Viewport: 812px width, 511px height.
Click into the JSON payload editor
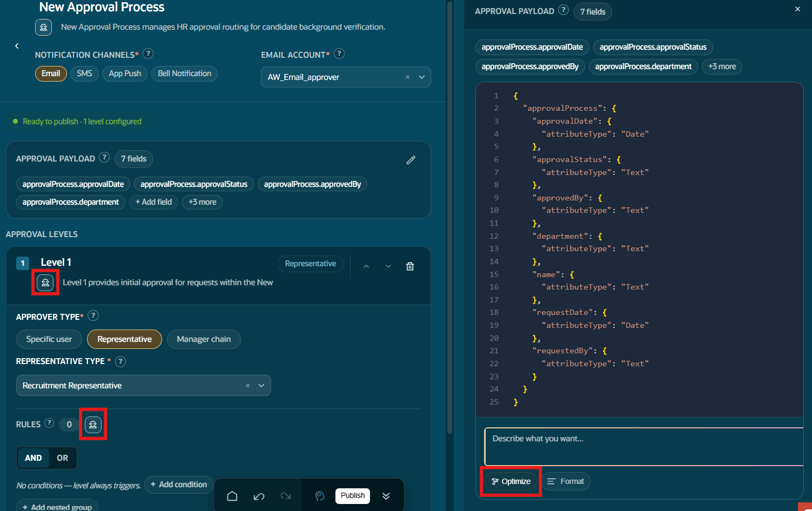[640, 249]
